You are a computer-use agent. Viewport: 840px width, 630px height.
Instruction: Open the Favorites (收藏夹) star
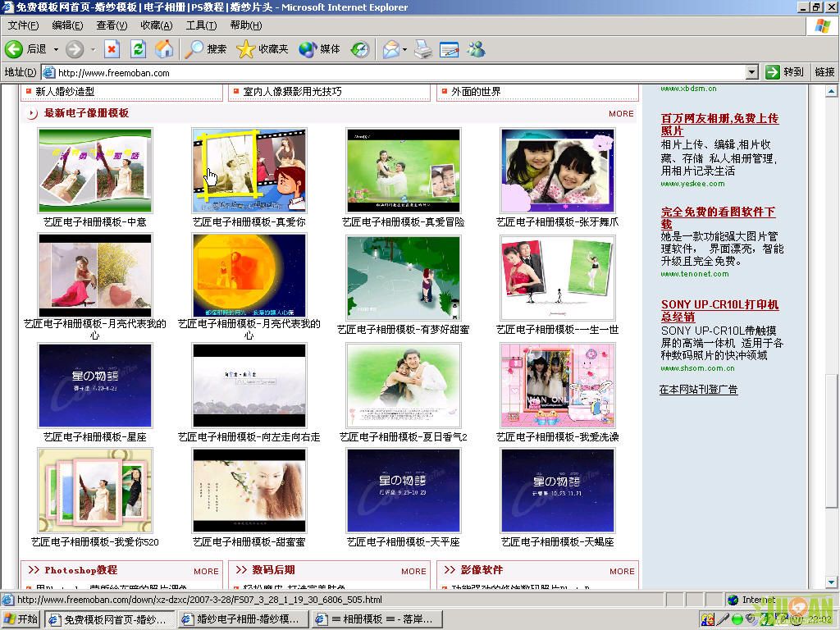pos(262,49)
